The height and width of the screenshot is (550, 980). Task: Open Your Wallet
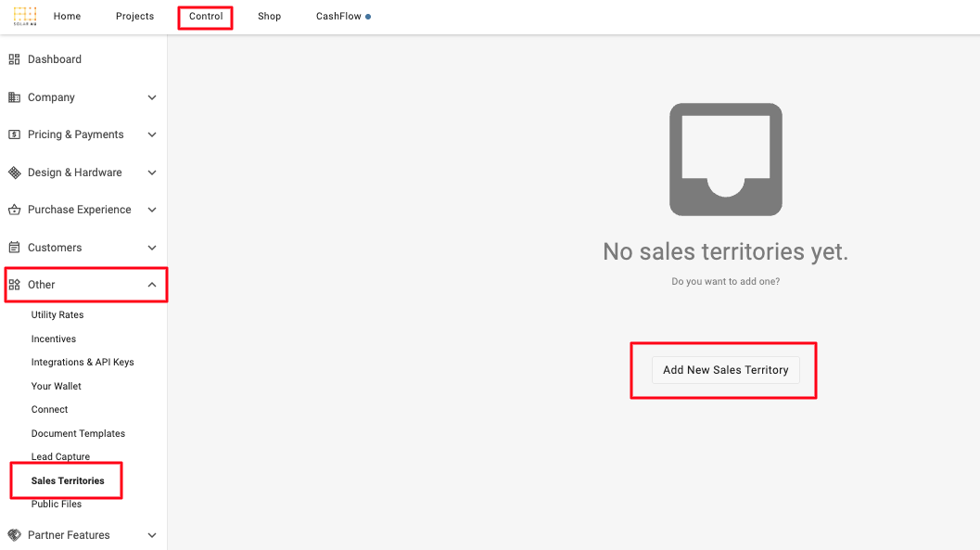click(57, 386)
